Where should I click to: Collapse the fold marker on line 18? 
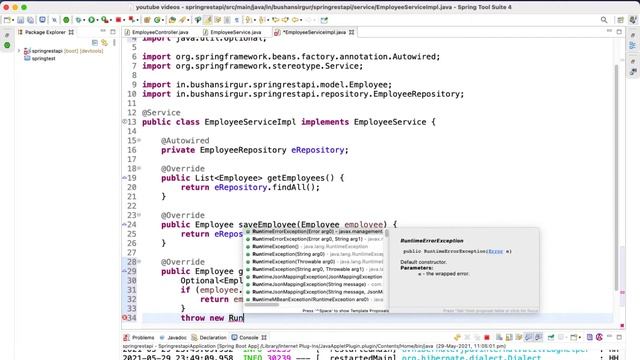click(139, 168)
